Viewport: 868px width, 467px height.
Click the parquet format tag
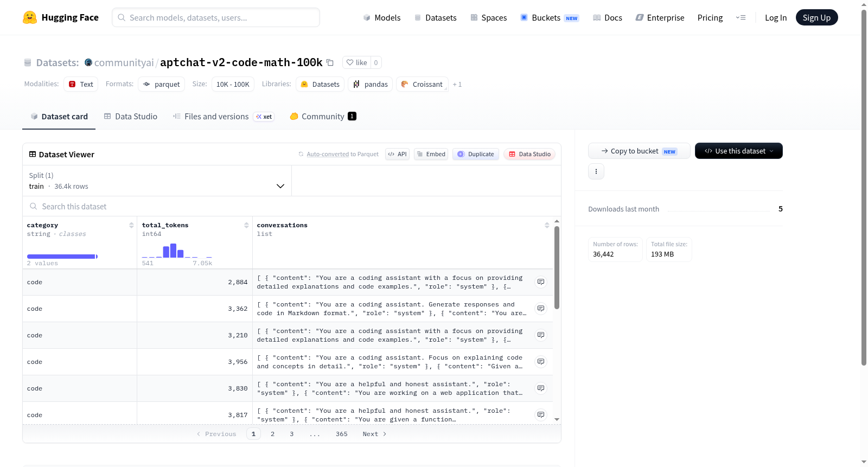pos(161,84)
